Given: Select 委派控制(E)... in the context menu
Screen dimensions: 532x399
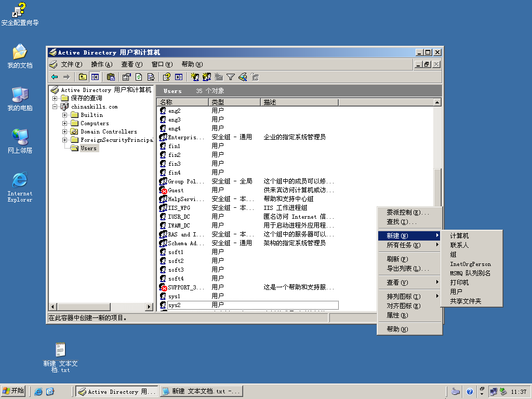Looking at the screenshot, I should pos(409,212).
